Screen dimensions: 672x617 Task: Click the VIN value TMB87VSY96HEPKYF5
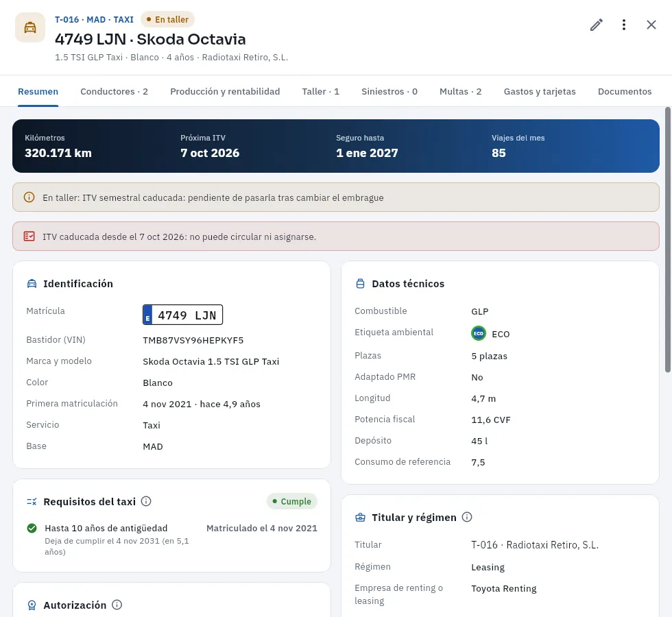pos(193,340)
